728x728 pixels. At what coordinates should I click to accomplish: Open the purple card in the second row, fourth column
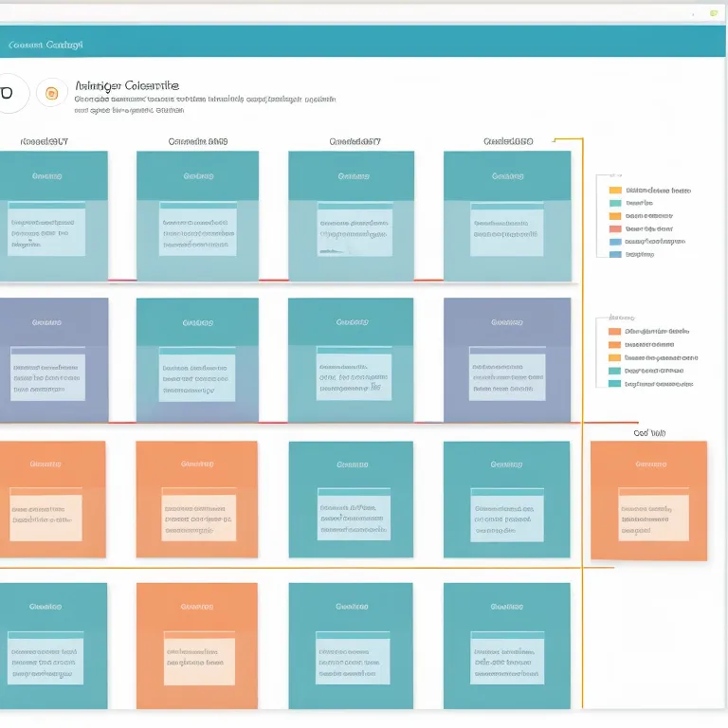[507, 358]
